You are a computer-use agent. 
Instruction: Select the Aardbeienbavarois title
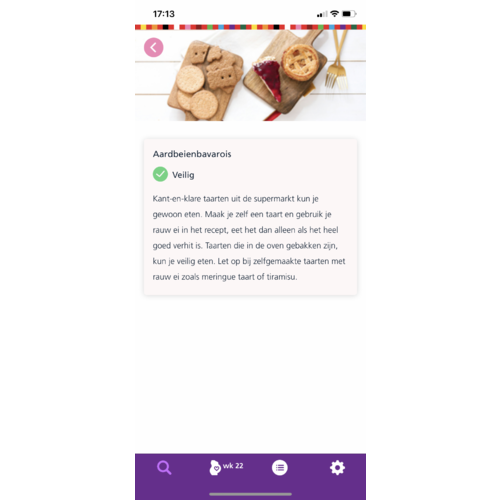pyautogui.click(x=192, y=154)
